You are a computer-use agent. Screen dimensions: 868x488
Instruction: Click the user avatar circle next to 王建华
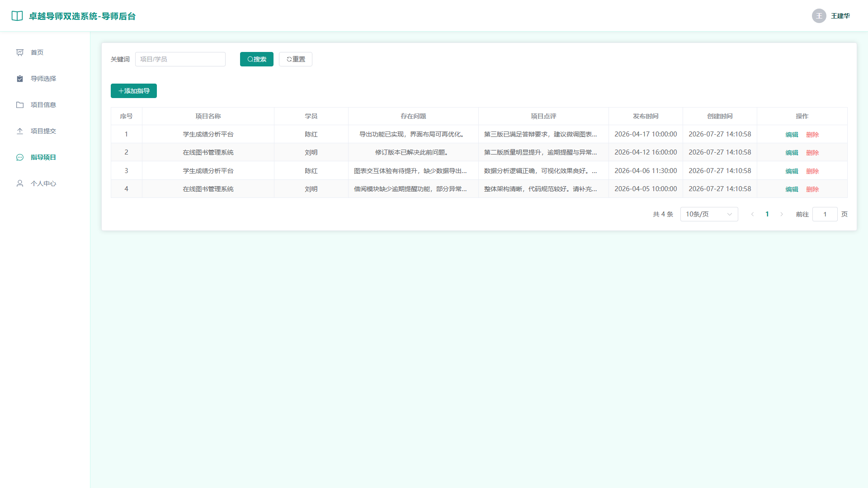[819, 16]
